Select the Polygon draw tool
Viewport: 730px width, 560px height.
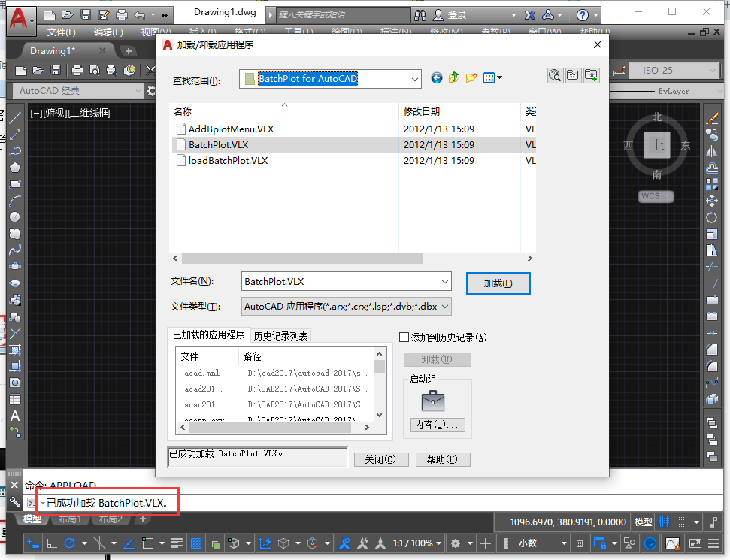(15, 168)
